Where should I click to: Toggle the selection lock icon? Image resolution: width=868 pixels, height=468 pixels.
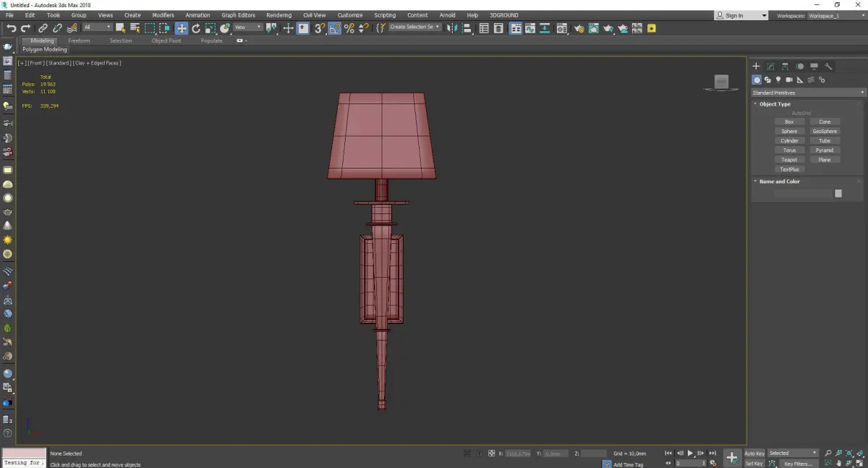480,453
